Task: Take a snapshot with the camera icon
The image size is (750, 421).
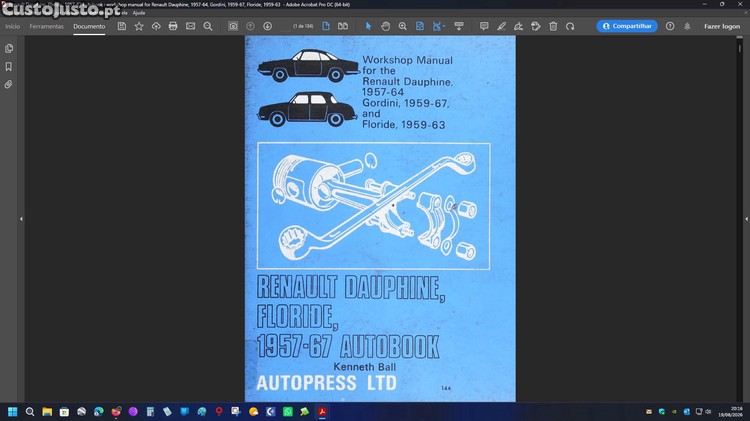Action: tap(233, 26)
